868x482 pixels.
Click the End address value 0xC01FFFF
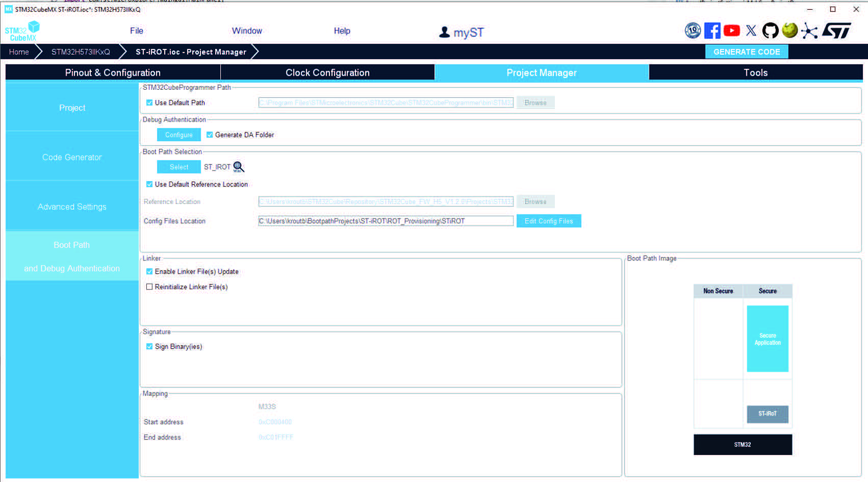[276, 437]
